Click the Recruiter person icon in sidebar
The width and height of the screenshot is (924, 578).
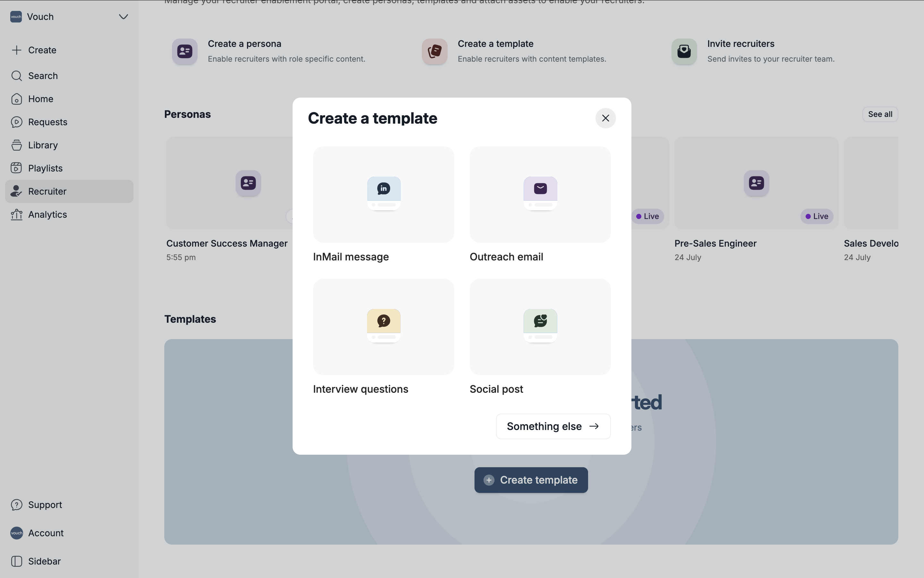click(x=16, y=191)
